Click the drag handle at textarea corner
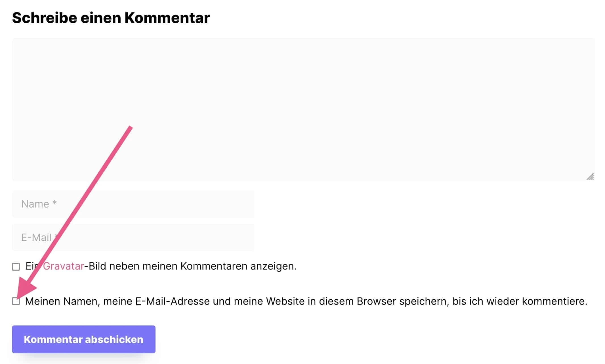 click(590, 177)
